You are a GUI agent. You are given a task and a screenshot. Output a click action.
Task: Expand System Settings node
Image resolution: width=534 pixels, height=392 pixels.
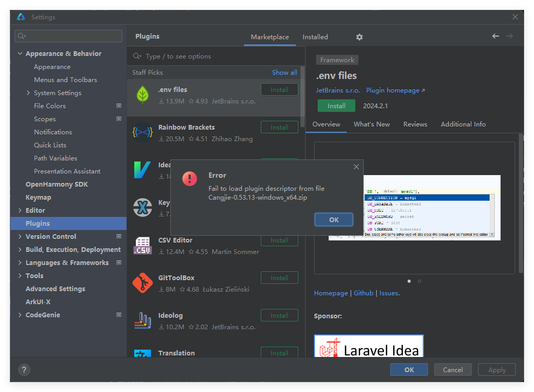[x=28, y=93]
